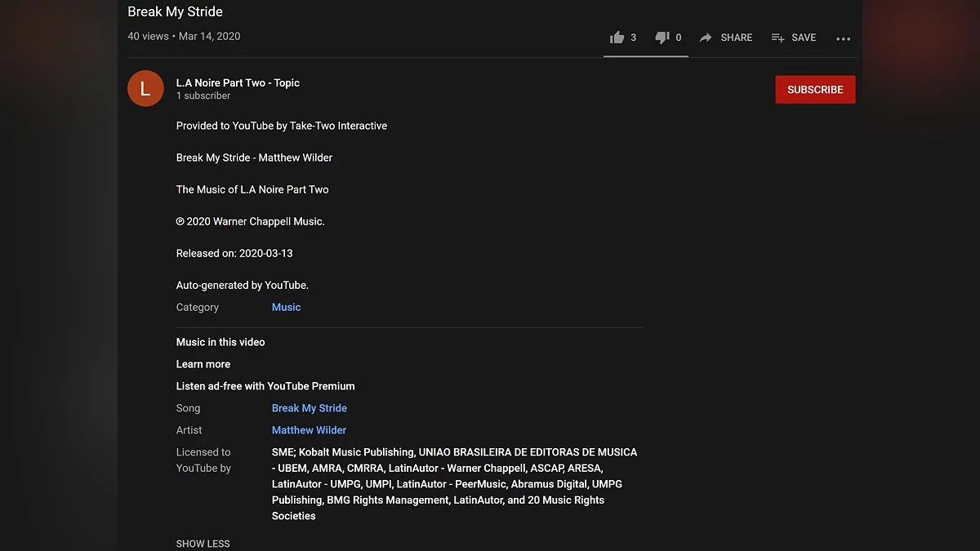This screenshot has width=980, height=551.
Task: Click Learn more under Music in this video
Action: (x=203, y=364)
